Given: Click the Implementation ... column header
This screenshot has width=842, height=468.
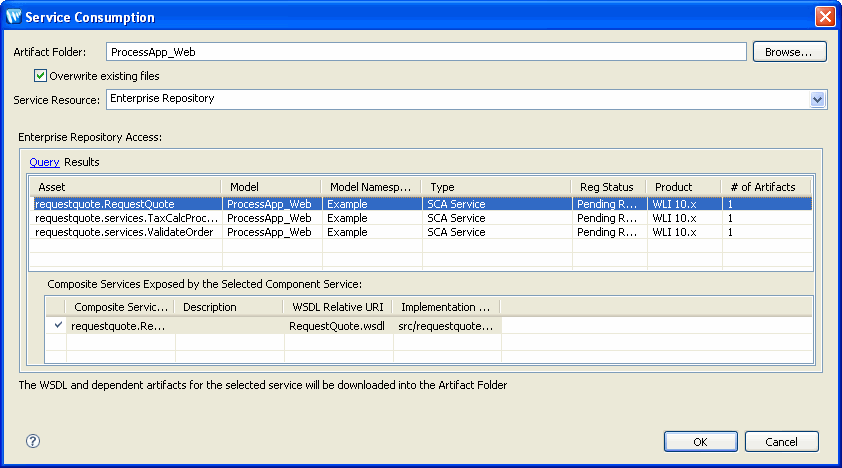Looking at the screenshot, I should point(447,307).
